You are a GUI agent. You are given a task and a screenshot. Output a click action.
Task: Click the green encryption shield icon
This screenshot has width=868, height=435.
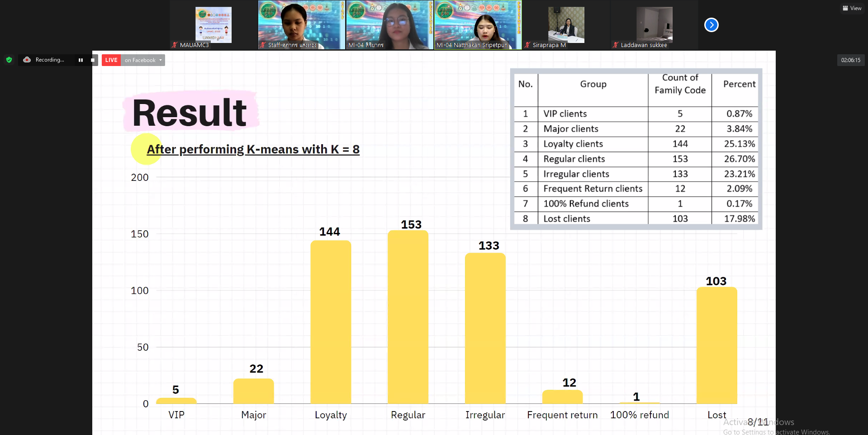[x=9, y=60]
